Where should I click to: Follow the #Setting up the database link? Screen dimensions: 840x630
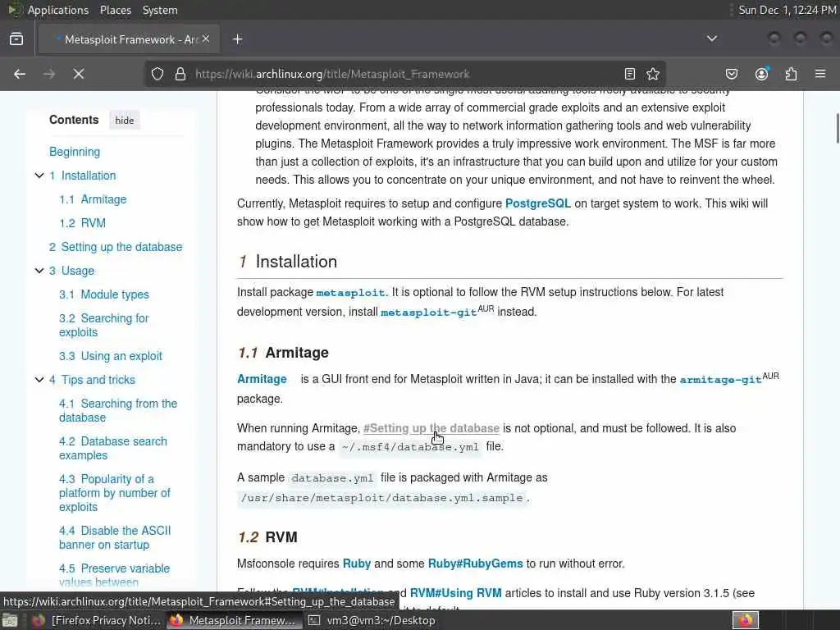(x=431, y=428)
